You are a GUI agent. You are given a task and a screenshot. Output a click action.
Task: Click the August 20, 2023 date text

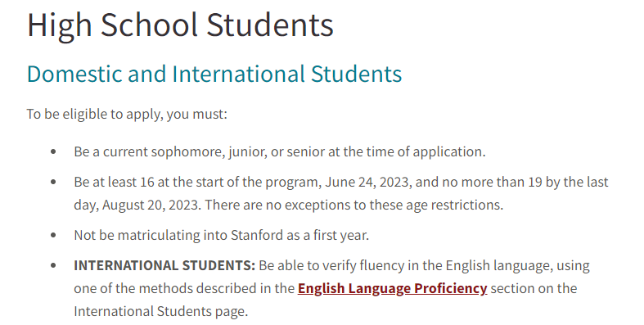click(151, 205)
